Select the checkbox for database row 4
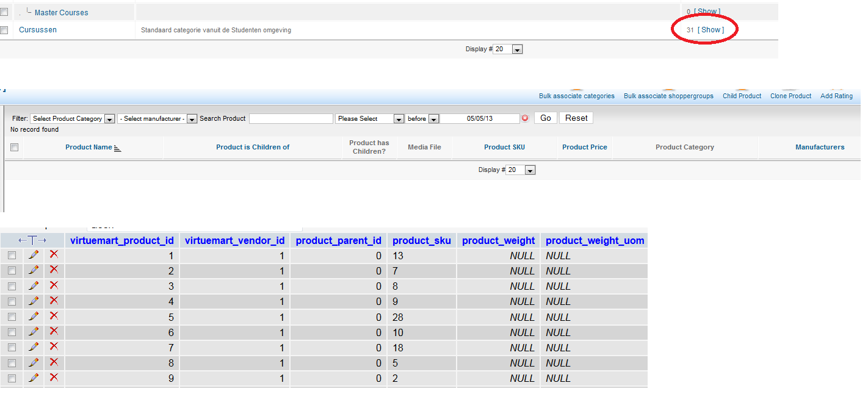Image resolution: width=868 pixels, height=394 pixels. point(12,301)
